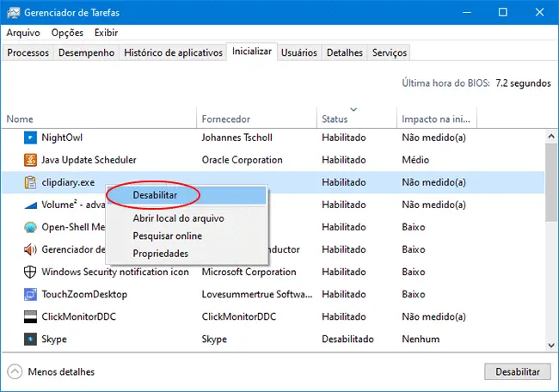Image resolution: width=559 pixels, height=392 pixels.
Task: Click the Skype startup entry icon
Action: point(30,340)
